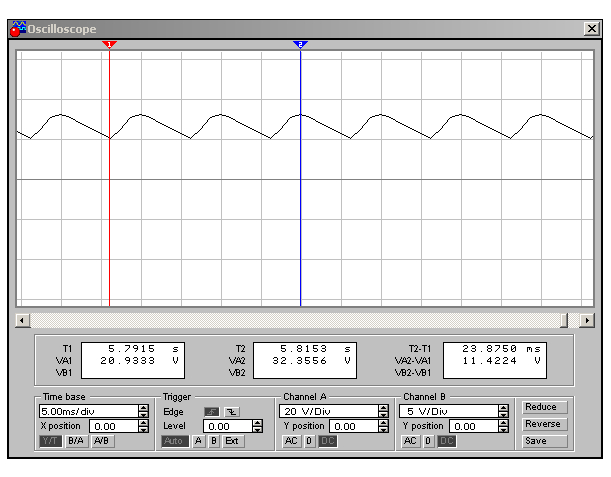
Task: Switch display mode to B/A
Action: (76, 441)
